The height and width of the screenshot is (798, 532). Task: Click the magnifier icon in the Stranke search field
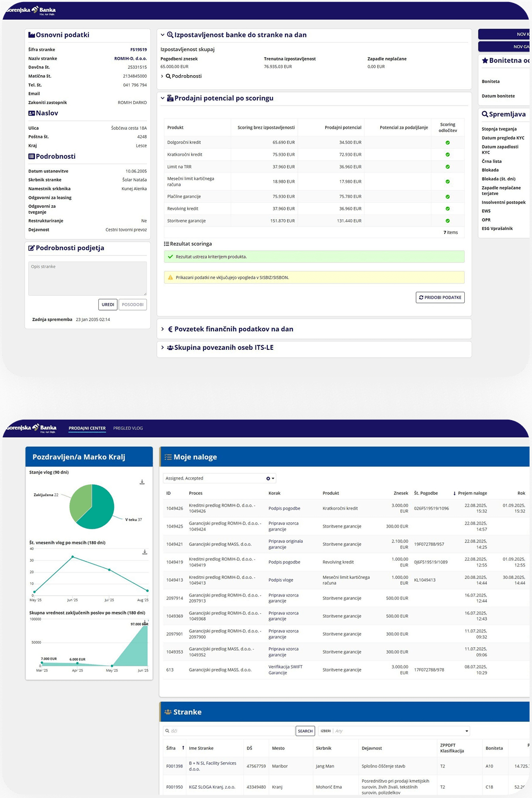168,731
